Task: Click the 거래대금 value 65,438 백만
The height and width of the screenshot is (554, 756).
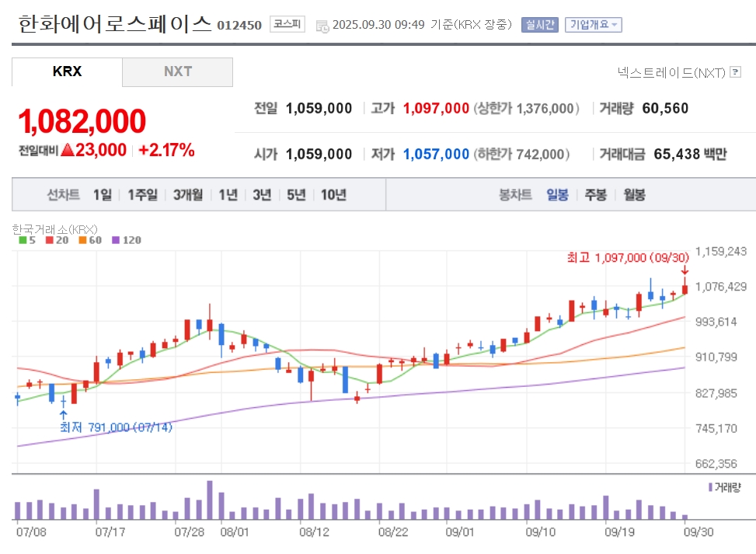Action: click(691, 155)
